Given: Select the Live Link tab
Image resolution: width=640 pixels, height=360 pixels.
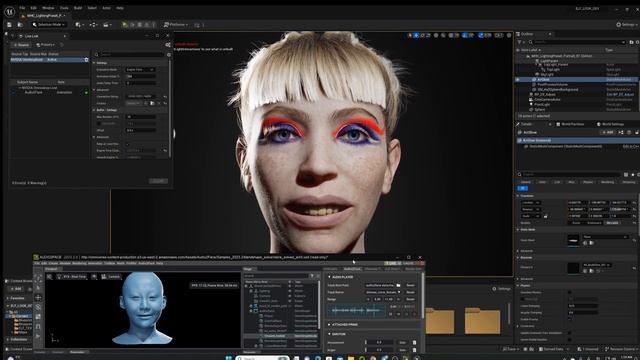Looking at the screenshot, I should [31, 36].
